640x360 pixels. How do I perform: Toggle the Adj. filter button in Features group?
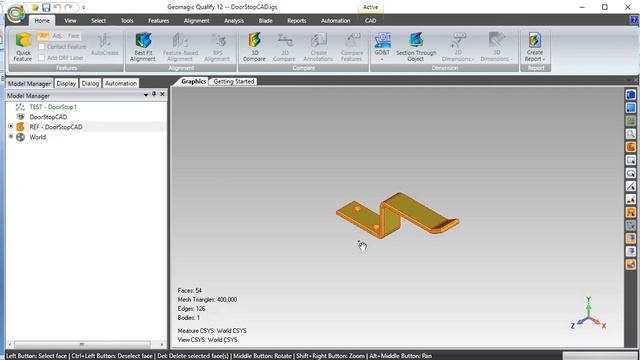[58, 36]
